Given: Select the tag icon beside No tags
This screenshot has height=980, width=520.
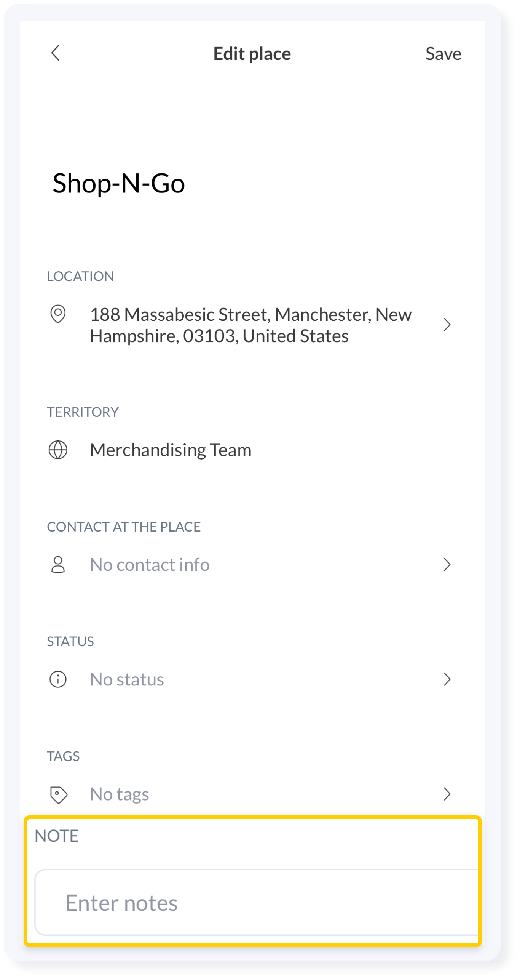Looking at the screenshot, I should point(58,794).
